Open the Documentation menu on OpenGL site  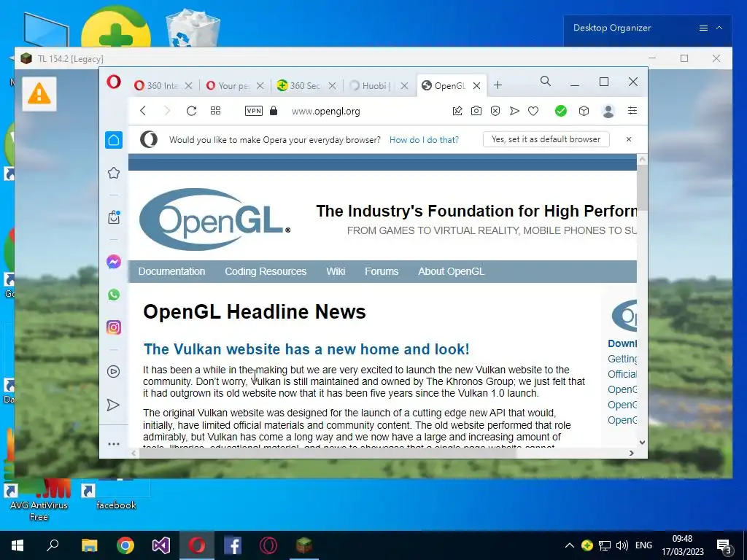171,271
